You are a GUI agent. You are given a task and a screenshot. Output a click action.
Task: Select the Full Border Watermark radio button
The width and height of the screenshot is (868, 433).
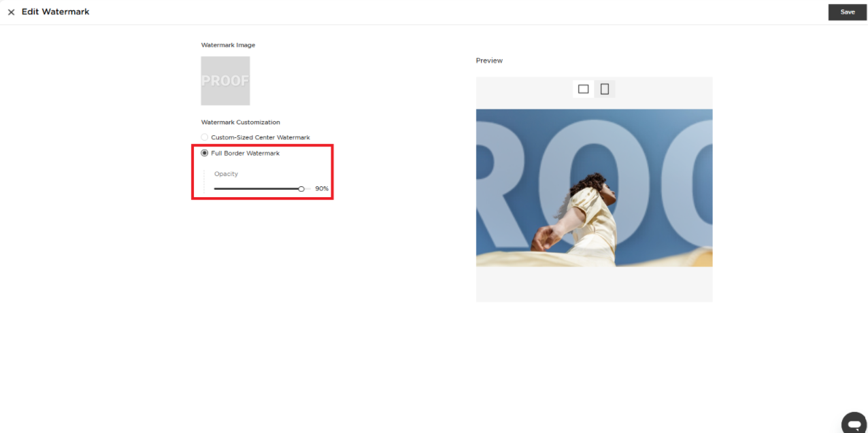205,153
